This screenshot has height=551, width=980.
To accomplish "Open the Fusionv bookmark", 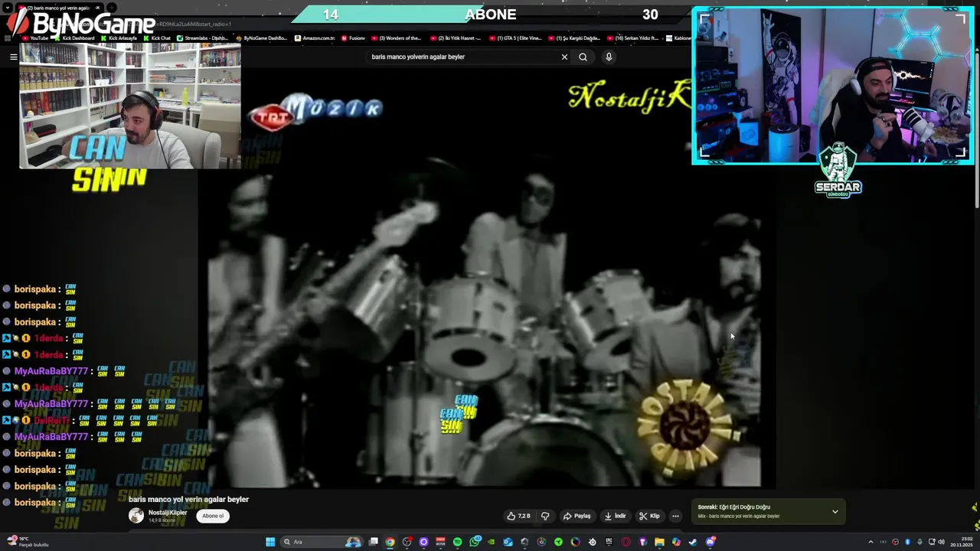I will point(353,38).
